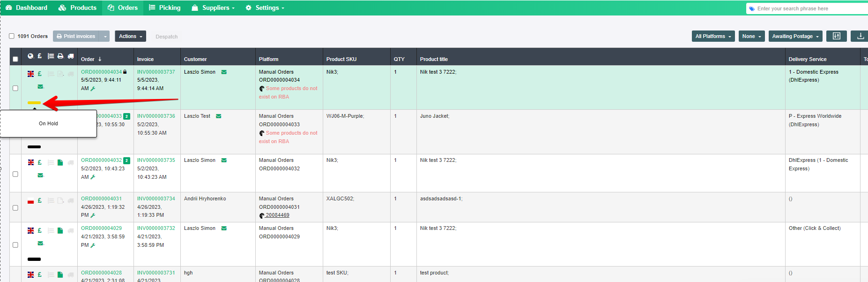Click the RBA logo icon in ORD0000004034 platform cell
868x282 pixels.
click(262, 89)
